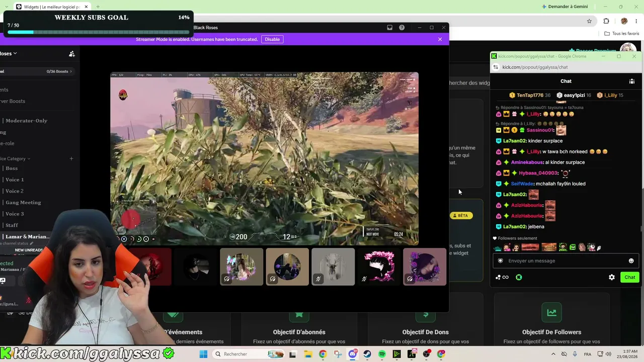The image size is (644, 362).
Task: Open Spotify from the taskbar
Action: point(382,354)
